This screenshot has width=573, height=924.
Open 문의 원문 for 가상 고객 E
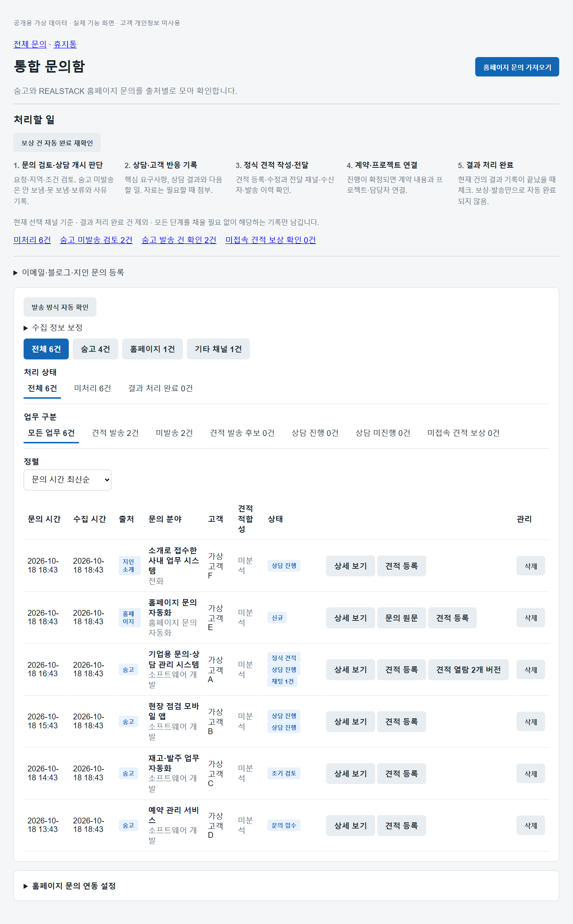coord(401,618)
